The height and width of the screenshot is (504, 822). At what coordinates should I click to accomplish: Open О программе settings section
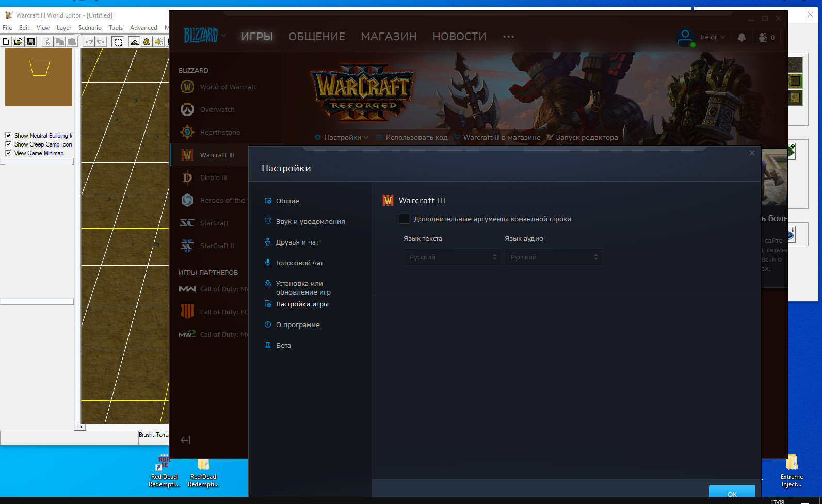tap(292, 324)
